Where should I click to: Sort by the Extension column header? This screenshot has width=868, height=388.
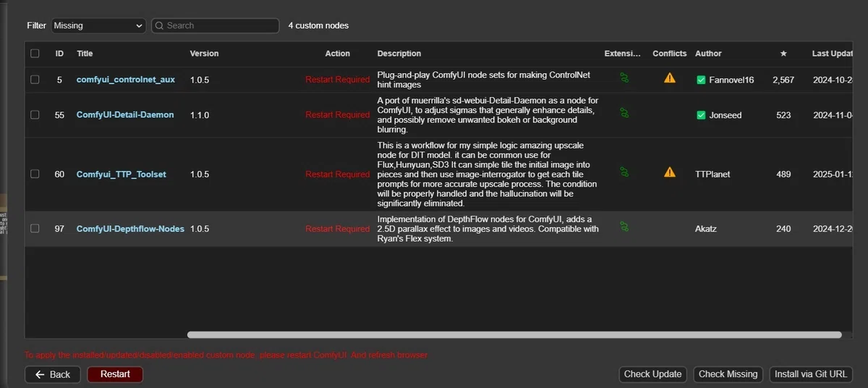tap(623, 54)
